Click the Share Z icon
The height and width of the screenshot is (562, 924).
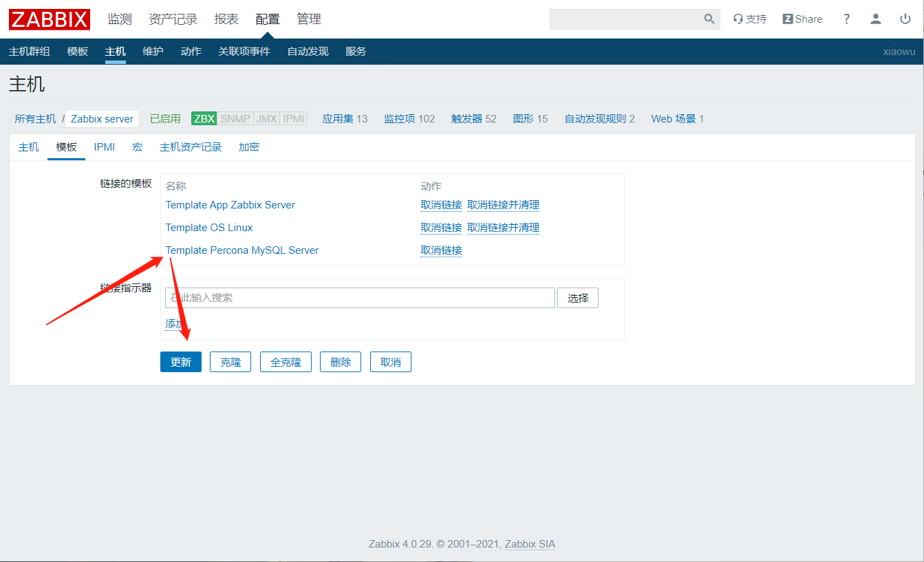click(788, 19)
